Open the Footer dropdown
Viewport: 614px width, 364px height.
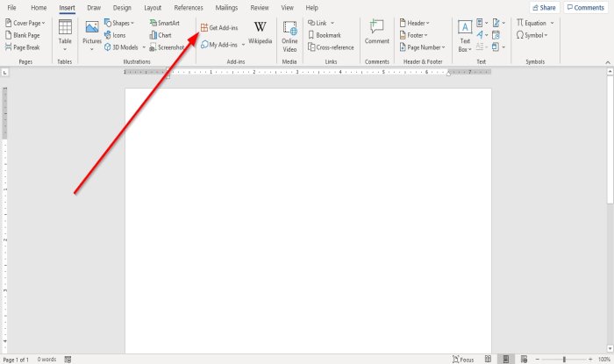coord(426,35)
